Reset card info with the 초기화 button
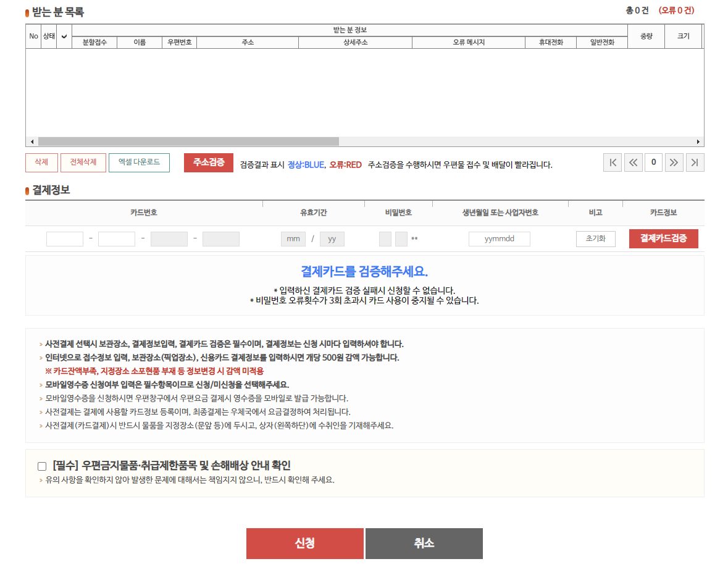The image size is (728, 564). tap(595, 238)
